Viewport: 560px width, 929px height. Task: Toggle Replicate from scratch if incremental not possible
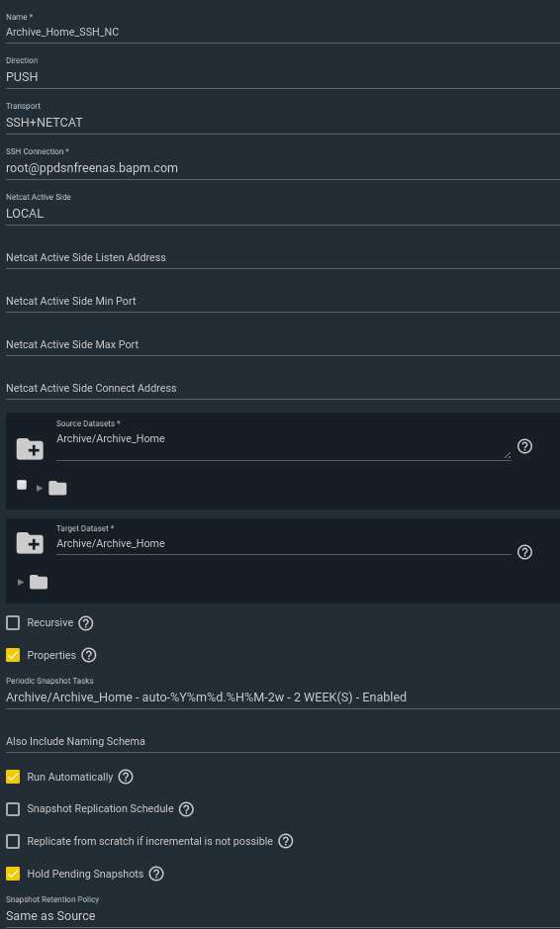tap(13, 841)
